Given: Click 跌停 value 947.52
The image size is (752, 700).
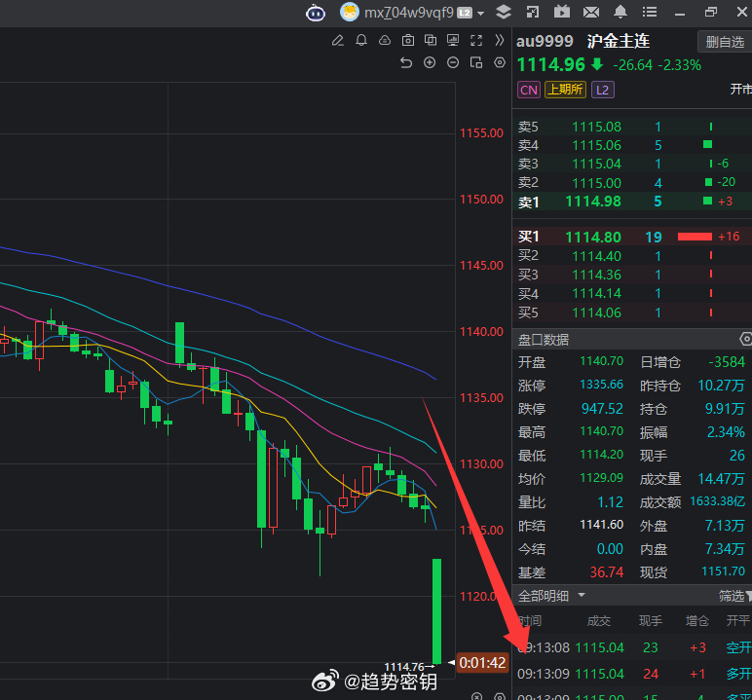Looking at the screenshot, I should coord(602,409).
